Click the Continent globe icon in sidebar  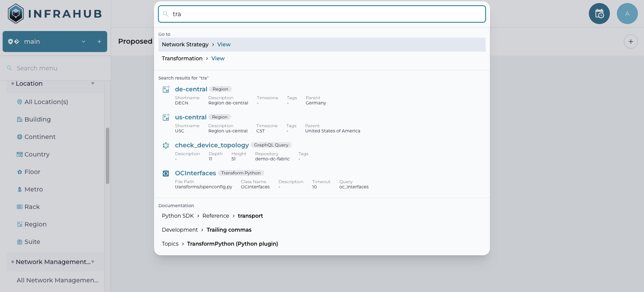tap(19, 137)
